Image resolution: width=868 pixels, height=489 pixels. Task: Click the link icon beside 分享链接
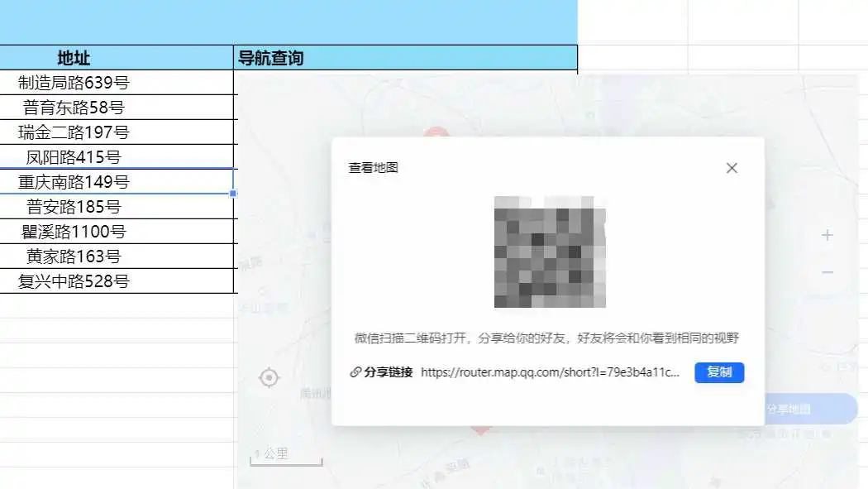tap(355, 372)
